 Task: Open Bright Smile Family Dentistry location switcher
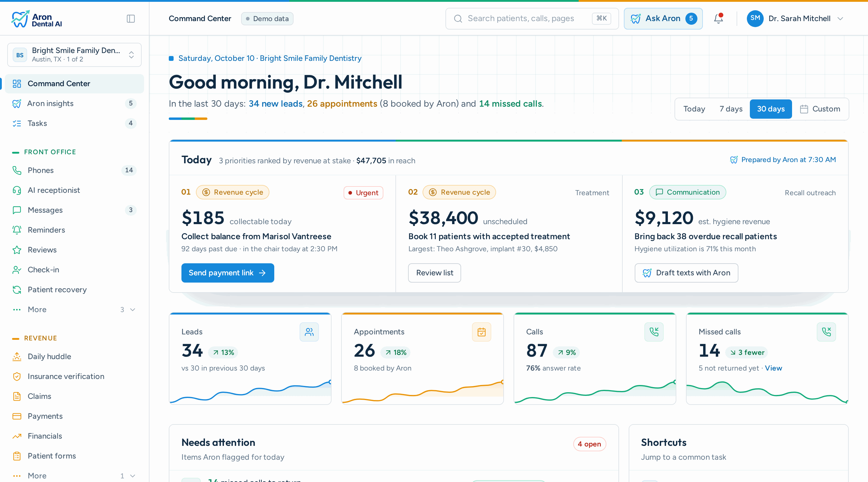point(74,55)
